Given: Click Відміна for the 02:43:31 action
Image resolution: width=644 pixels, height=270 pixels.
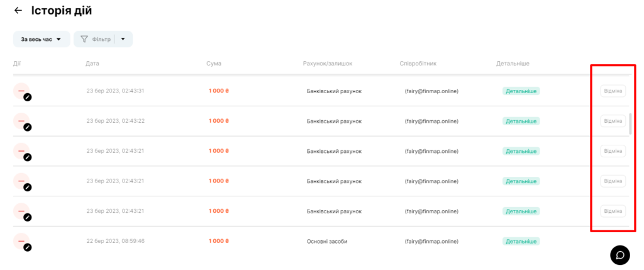Looking at the screenshot, I should [613, 91].
